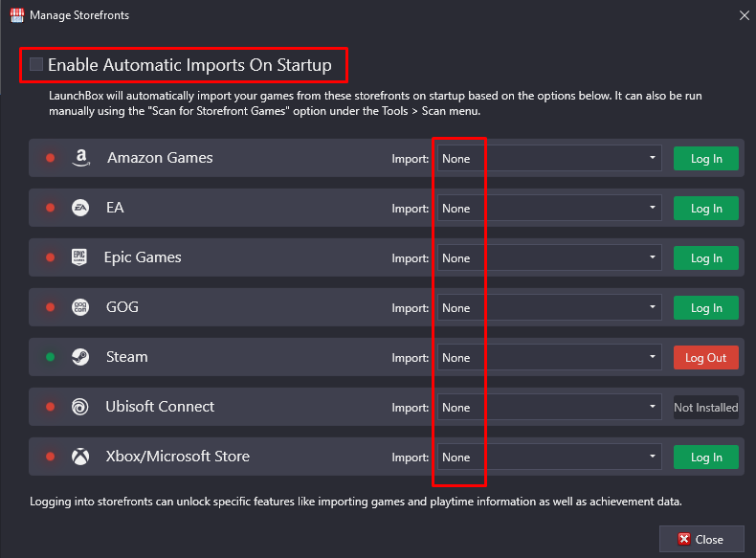
Task: Enable Automatic Imports On Startup checkbox
Action: coord(36,64)
